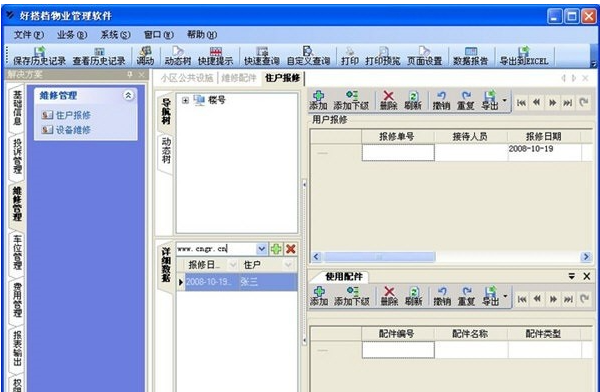This screenshot has height=392, width=600.
Task: Switch to the 维修配件 tab
Action: click(x=239, y=78)
